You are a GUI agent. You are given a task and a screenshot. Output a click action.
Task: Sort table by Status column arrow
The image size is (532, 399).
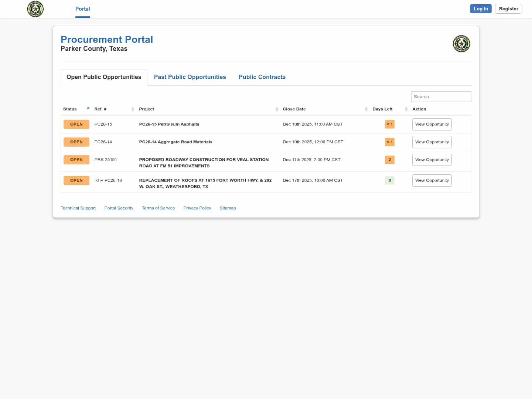tap(88, 108)
